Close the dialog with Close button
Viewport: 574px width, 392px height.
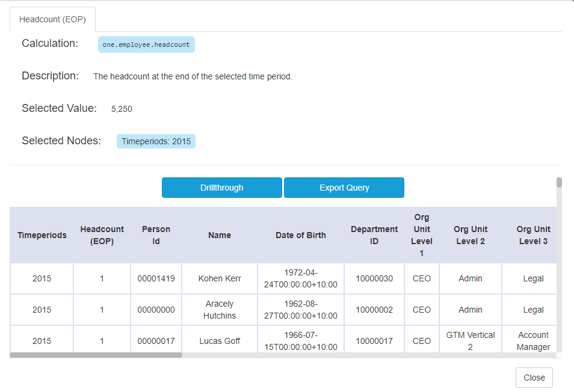[x=534, y=378]
